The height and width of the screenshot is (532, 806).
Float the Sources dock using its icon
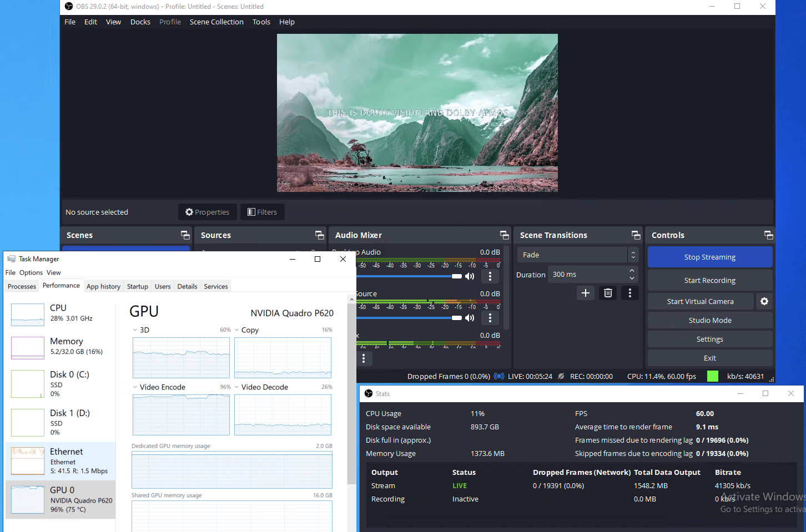[x=319, y=235]
